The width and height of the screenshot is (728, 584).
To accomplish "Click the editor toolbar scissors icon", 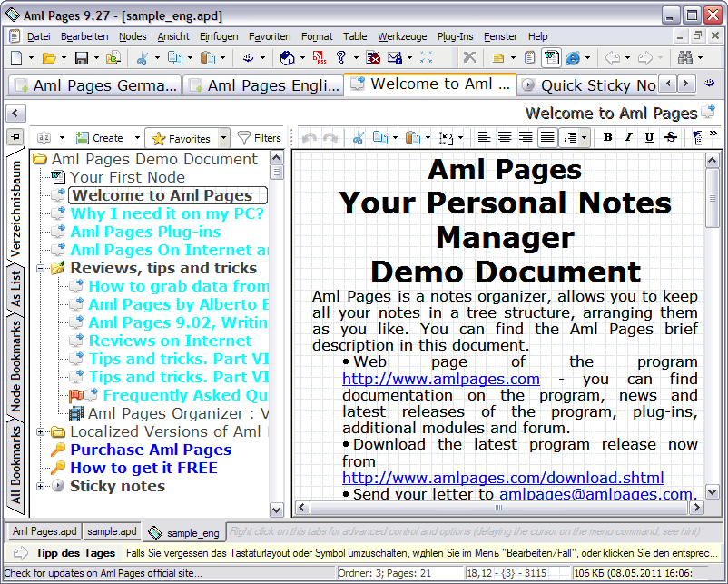I will (x=359, y=138).
